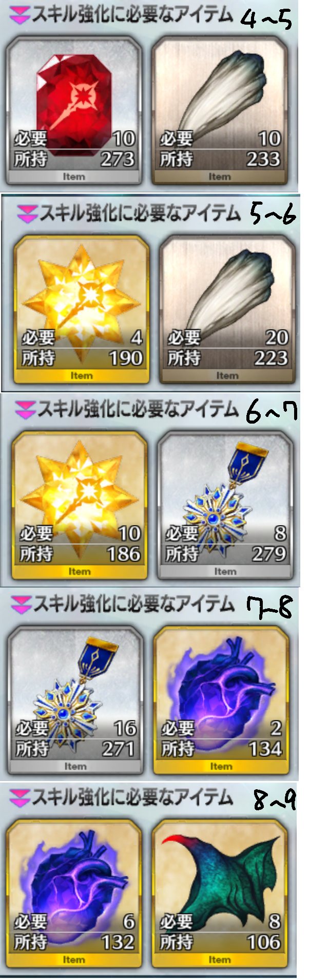The width and height of the screenshot is (309, 980).
Task: Collapse the 6~7 skill items header arrow
Action: 25,410
